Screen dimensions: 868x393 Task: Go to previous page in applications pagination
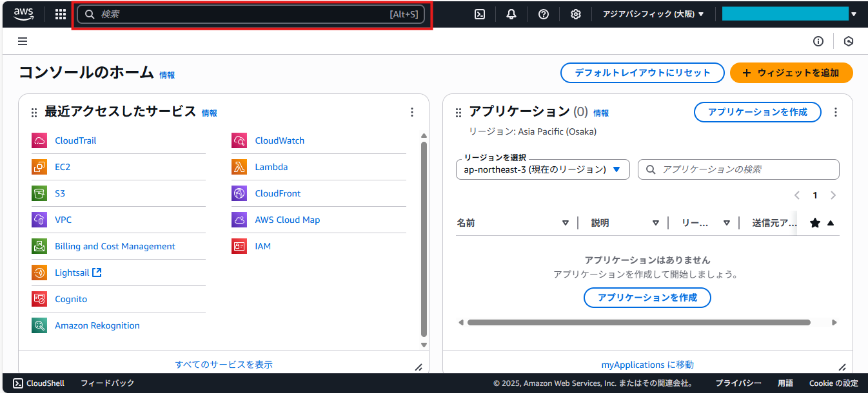tap(797, 195)
